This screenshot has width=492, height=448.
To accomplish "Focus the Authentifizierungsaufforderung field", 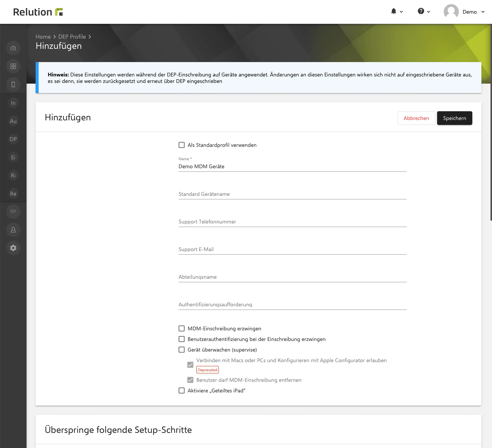I will [x=292, y=305].
